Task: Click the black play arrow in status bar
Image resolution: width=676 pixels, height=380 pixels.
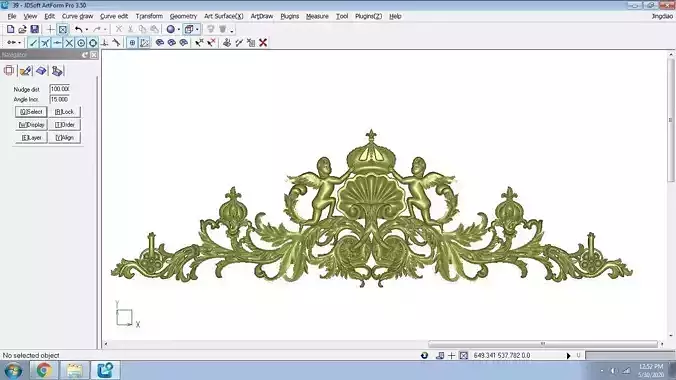Action: (568, 356)
